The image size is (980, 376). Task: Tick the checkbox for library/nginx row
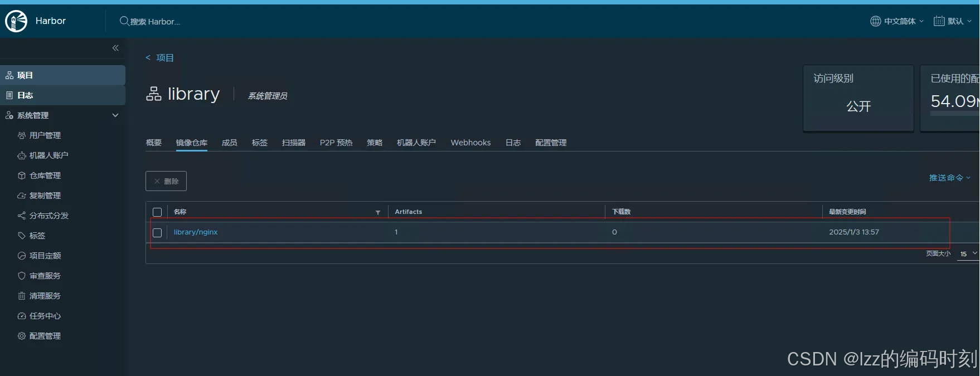click(x=157, y=232)
